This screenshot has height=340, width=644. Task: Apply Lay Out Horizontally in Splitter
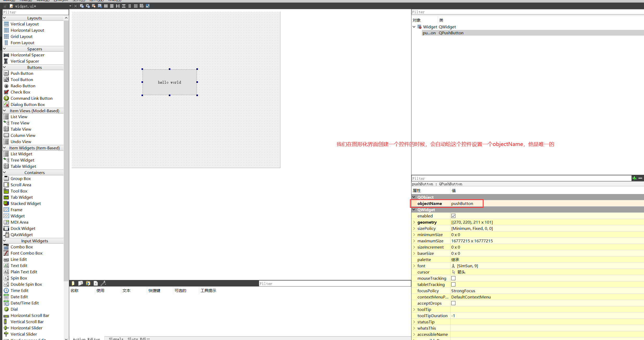click(118, 6)
